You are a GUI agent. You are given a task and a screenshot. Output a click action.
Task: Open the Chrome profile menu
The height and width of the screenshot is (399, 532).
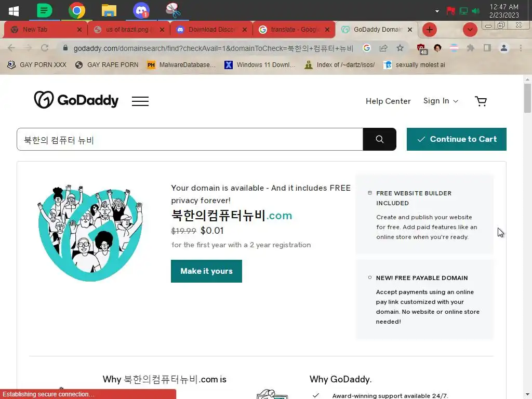coord(504,48)
